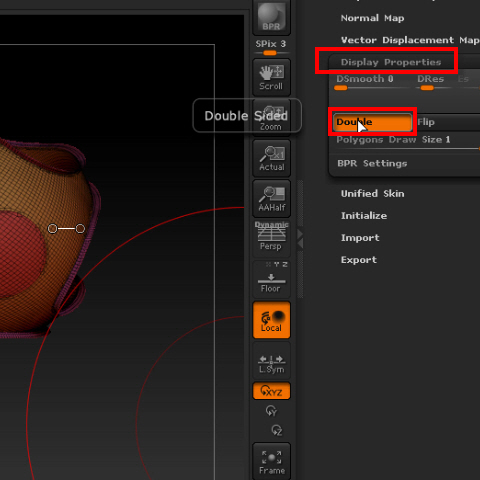Click the tray divider arrows
Screen dimensions: 480x480
pyautogui.click(x=300, y=239)
